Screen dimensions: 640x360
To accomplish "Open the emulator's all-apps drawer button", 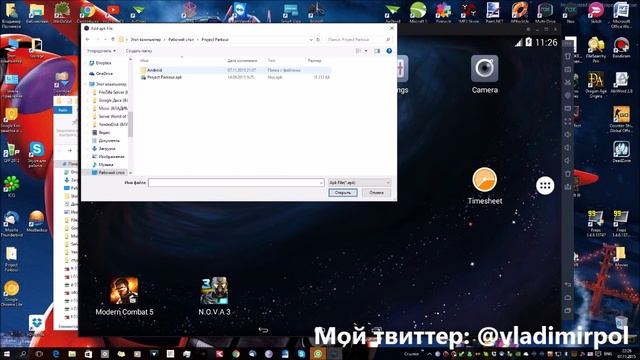I will tap(545, 186).
